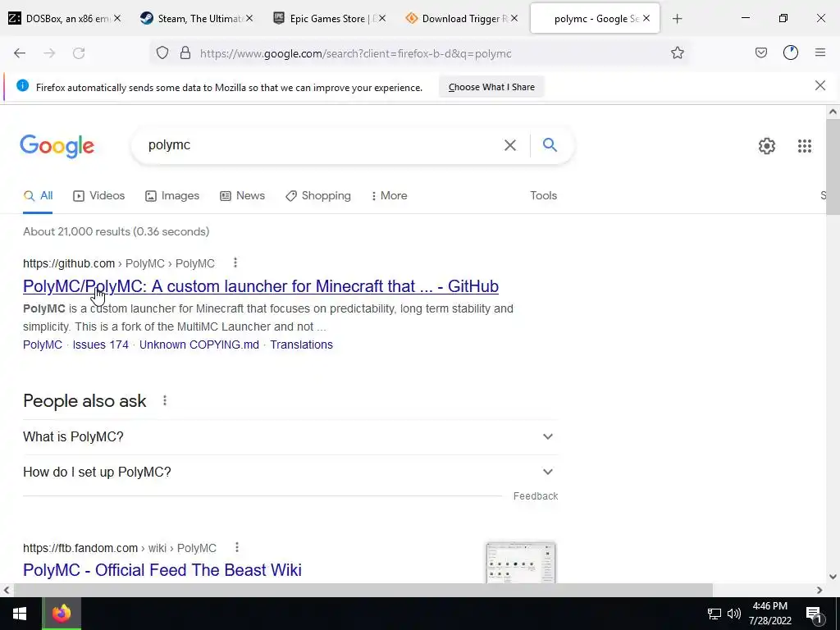The image size is (840, 630).
Task: Open the Translations sitelink
Action: pos(302,345)
